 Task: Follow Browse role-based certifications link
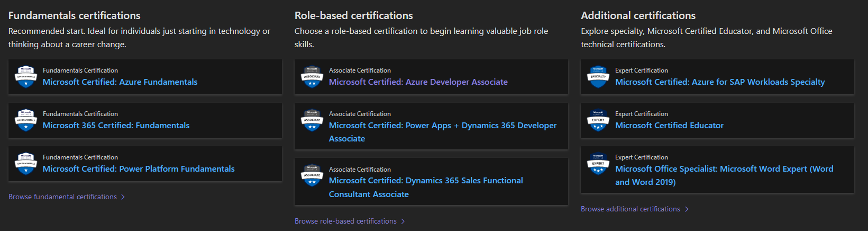[345, 221]
